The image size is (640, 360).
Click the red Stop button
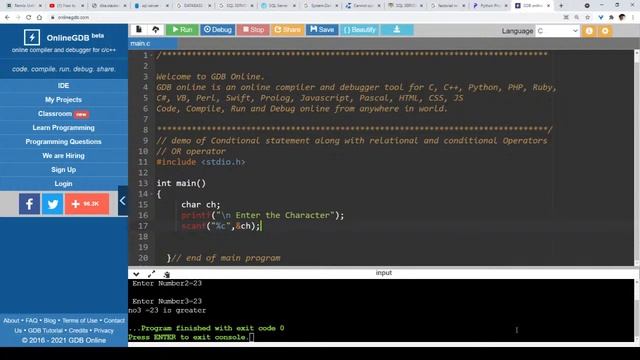(253, 29)
